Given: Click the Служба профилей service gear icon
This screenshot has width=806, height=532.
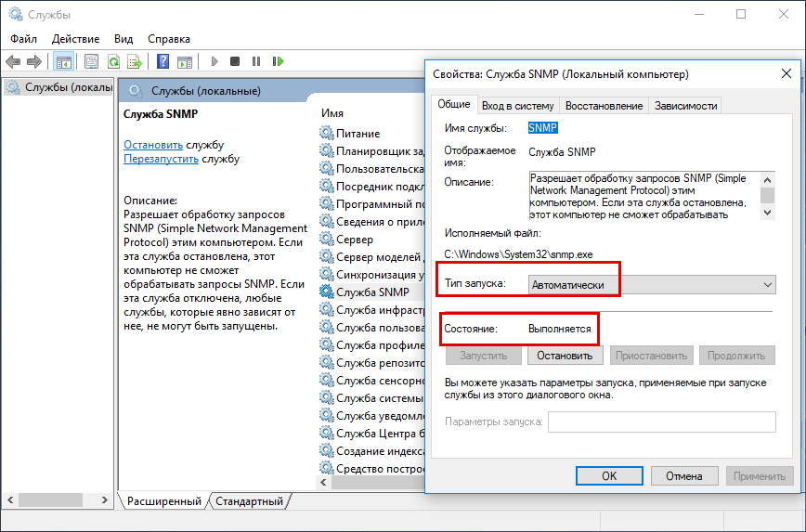Looking at the screenshot, I should (327, 345).
